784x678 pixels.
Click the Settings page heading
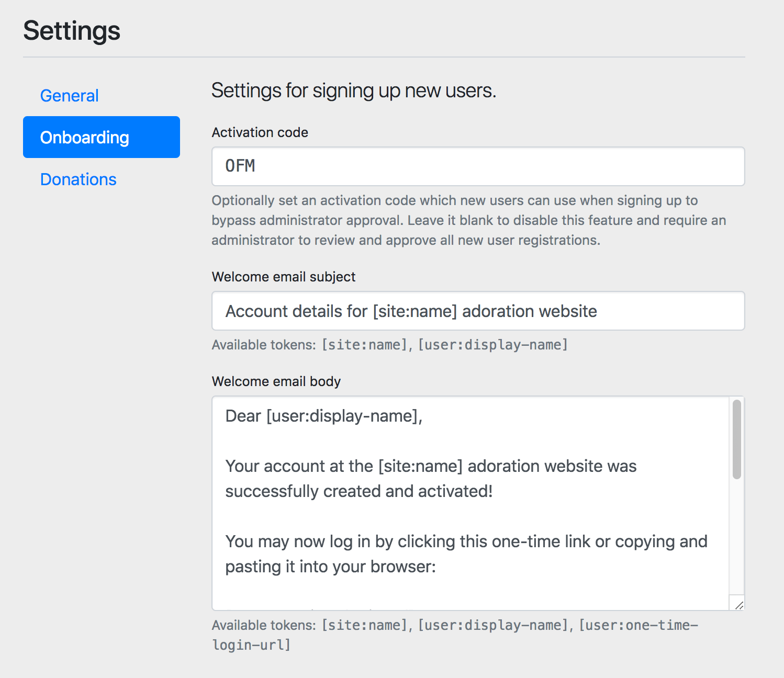coord(72,30)
